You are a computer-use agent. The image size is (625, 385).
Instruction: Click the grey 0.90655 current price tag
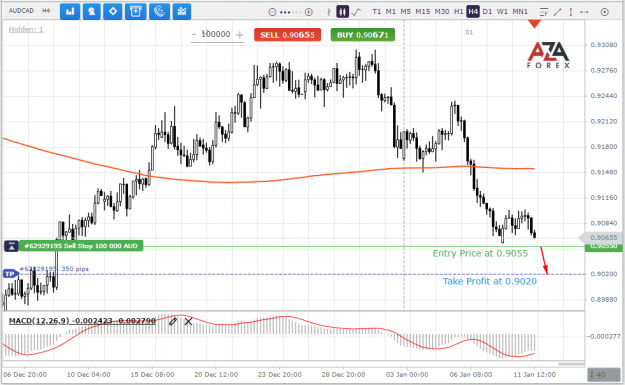coord(601,238)
